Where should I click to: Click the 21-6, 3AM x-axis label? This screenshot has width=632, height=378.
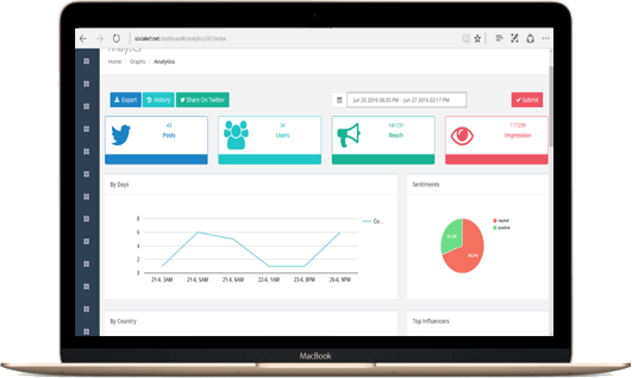coord(162,280)
